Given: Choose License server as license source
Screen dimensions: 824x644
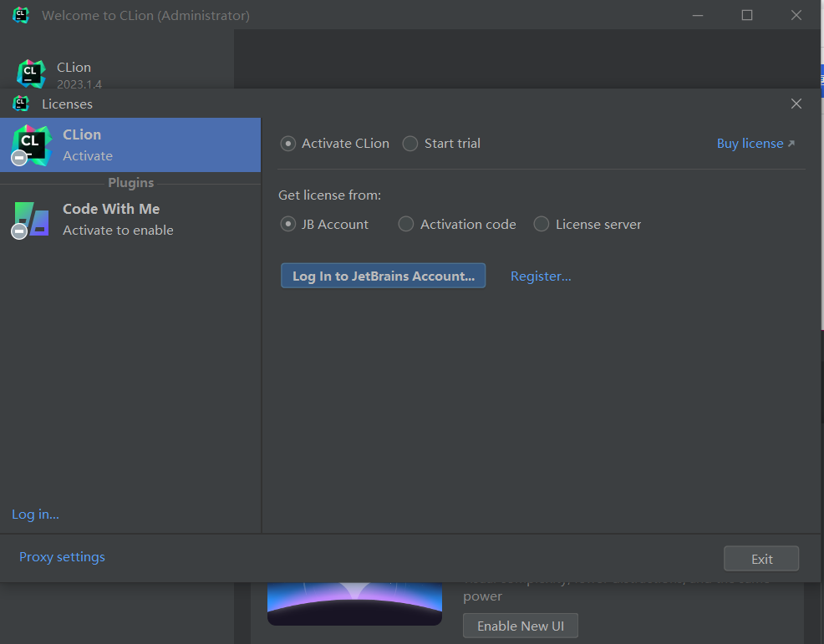Looking at the screenshot, I should pos(542,224).
